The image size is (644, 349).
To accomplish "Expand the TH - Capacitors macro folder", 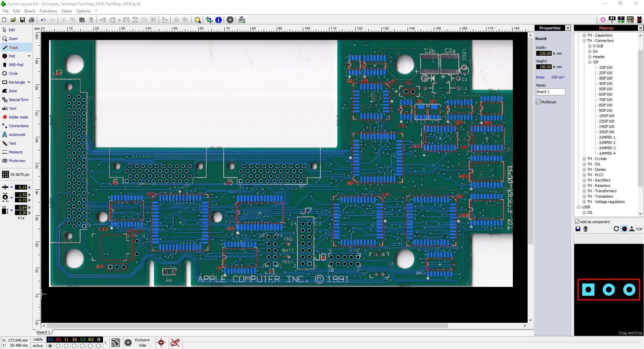I will point(584,35).
